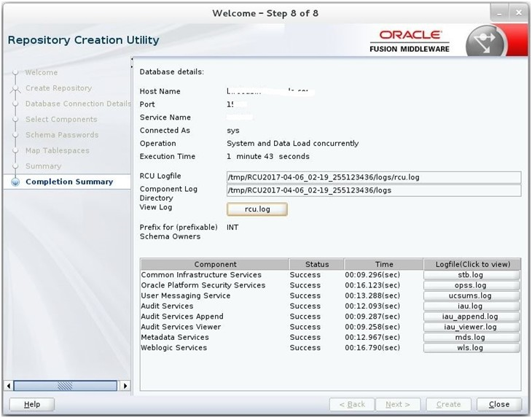Click System and Data Load concurrently text
The image size is (532, 418).
[292, 143]
